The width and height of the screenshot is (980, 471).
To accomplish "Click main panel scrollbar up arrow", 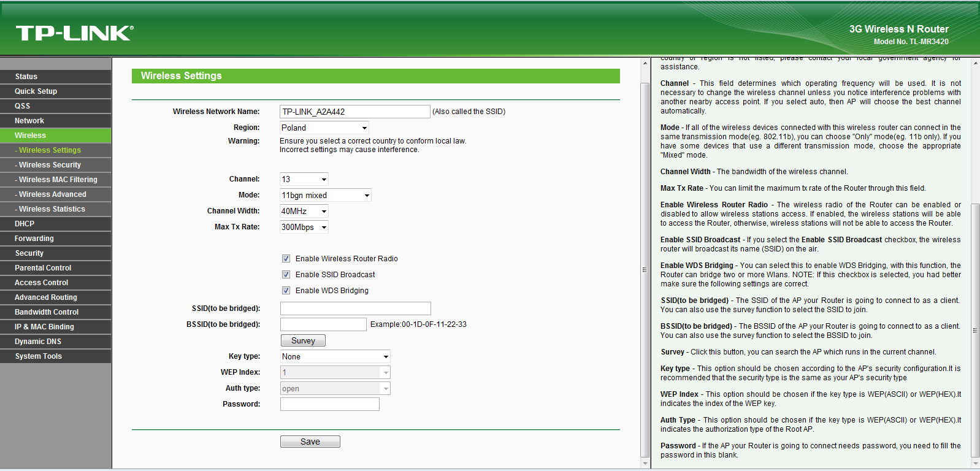I will (645, 63).
